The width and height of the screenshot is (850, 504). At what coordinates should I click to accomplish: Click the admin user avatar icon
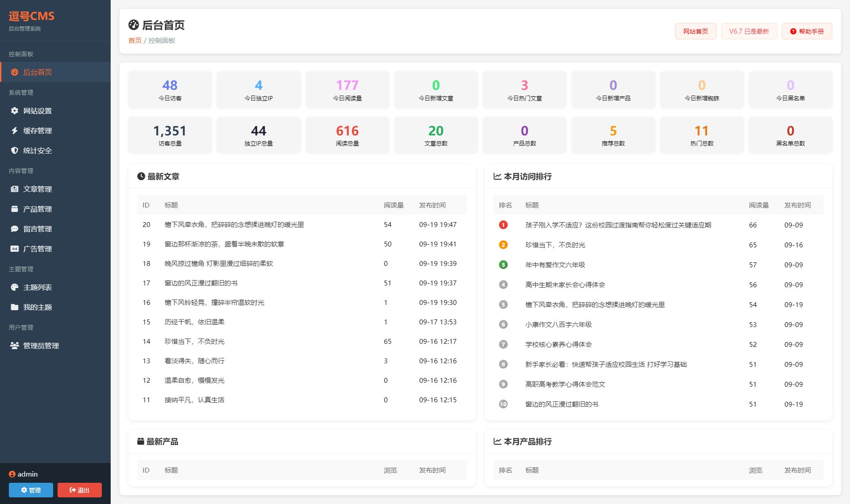click(12, 474)
